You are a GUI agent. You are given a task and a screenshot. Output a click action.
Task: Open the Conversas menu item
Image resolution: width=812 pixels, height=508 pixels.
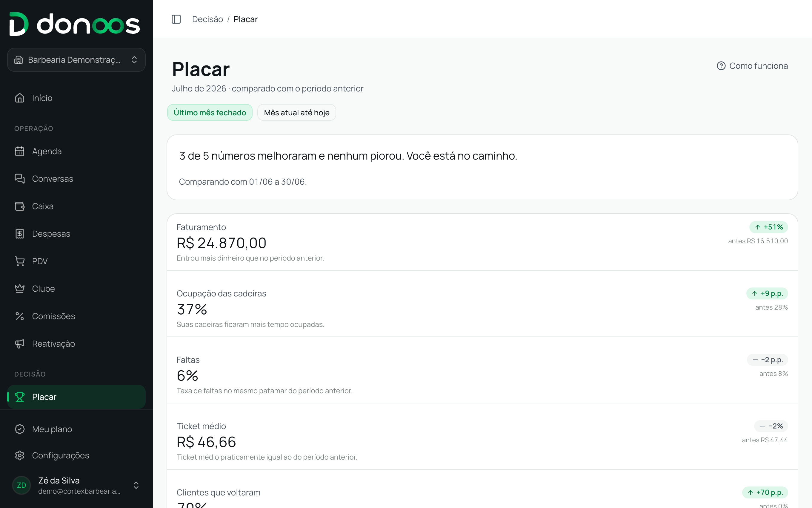click(x=76, y=179)
